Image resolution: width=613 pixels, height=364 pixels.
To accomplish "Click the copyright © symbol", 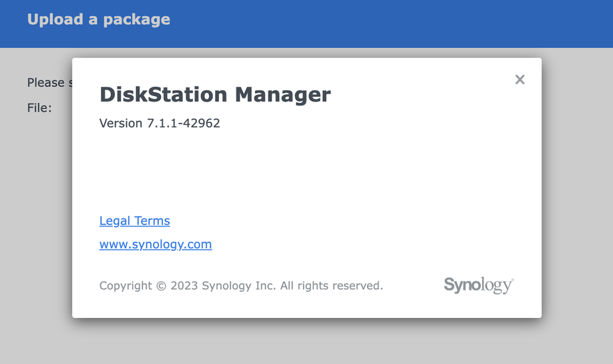I will (161, 286).
